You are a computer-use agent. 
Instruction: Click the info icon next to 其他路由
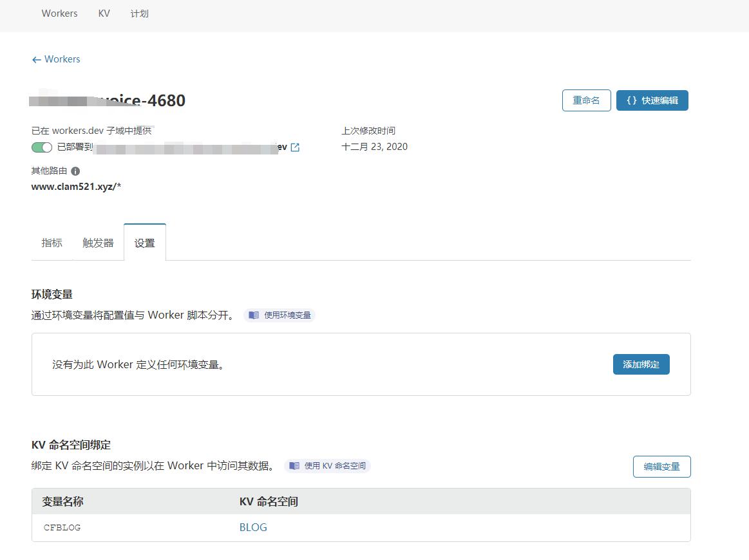point(75,171)
